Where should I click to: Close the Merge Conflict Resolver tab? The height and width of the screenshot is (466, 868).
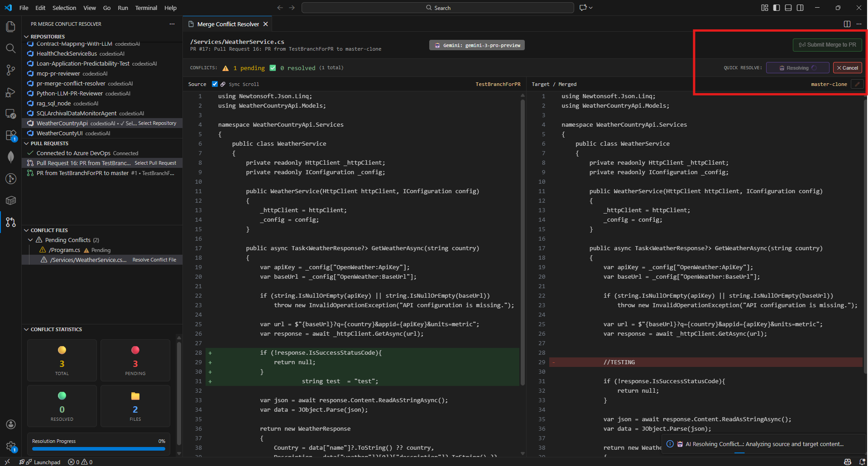[x=266, y=24]
